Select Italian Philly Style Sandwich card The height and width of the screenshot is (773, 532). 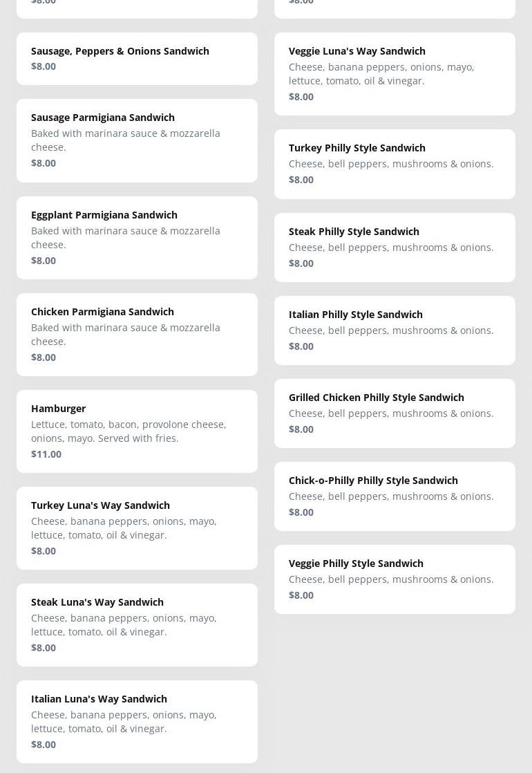pos(395,330)
